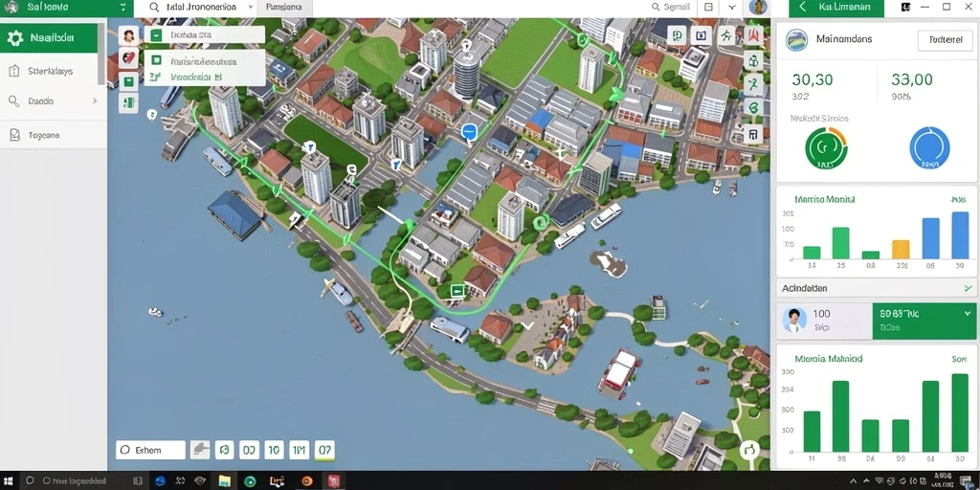
Task: Expand the Saode item arrow in the sidebar
Action: point(95,100)
